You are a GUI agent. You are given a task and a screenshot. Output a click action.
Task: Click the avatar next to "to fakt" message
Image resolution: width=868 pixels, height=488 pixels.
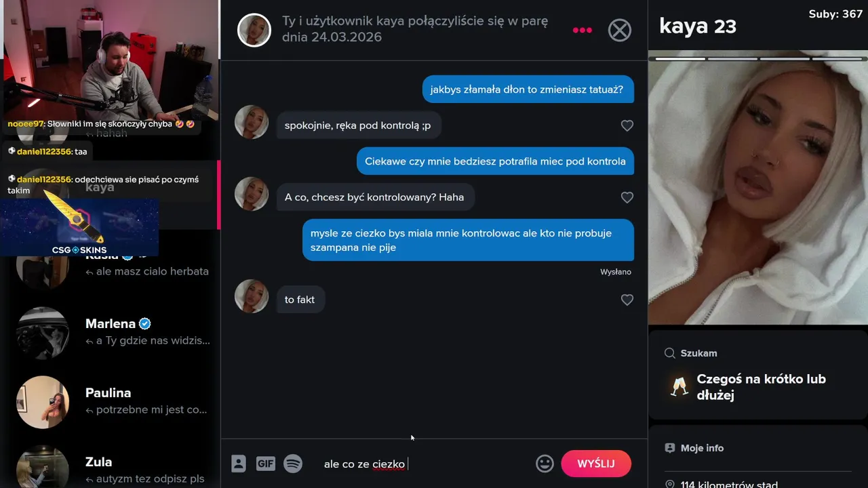click(x=252, y=296)
